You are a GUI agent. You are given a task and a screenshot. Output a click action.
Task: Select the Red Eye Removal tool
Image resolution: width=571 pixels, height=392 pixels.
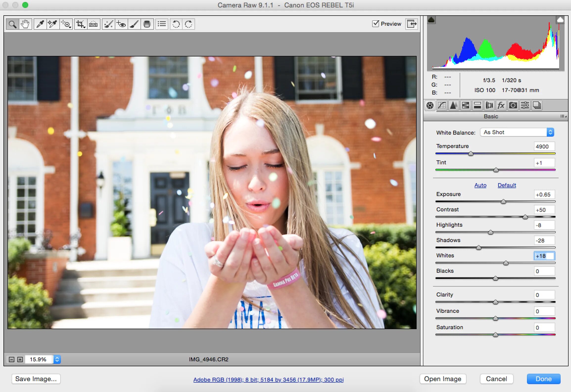click(121, 24)
